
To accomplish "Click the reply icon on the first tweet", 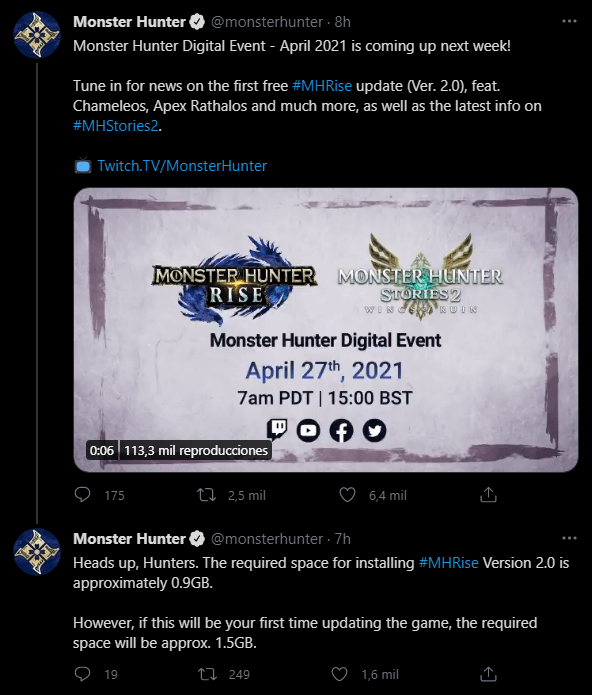I will [82, 495].
